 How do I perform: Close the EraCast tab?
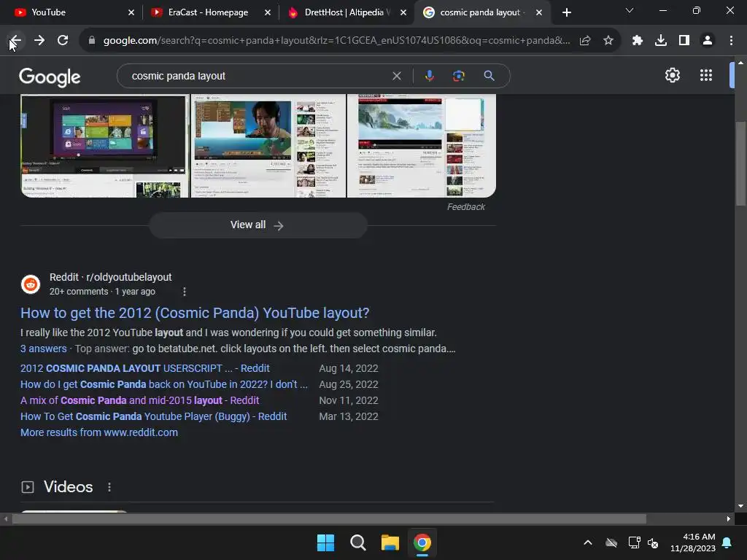tap(268, 12)
